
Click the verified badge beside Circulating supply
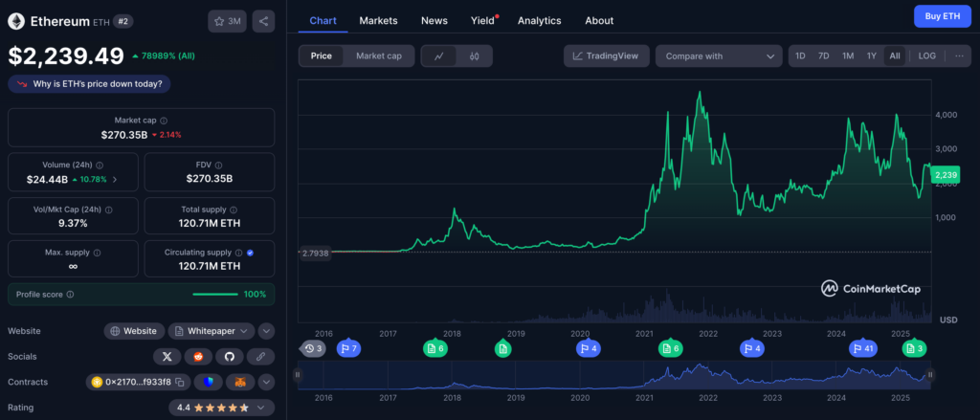(x=250, y=253)
